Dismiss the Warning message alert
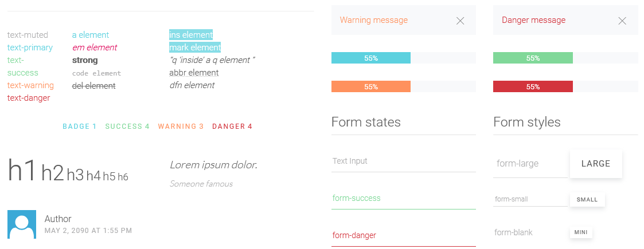This screenshot has height=249, width=644. click(x=460, y=21)
